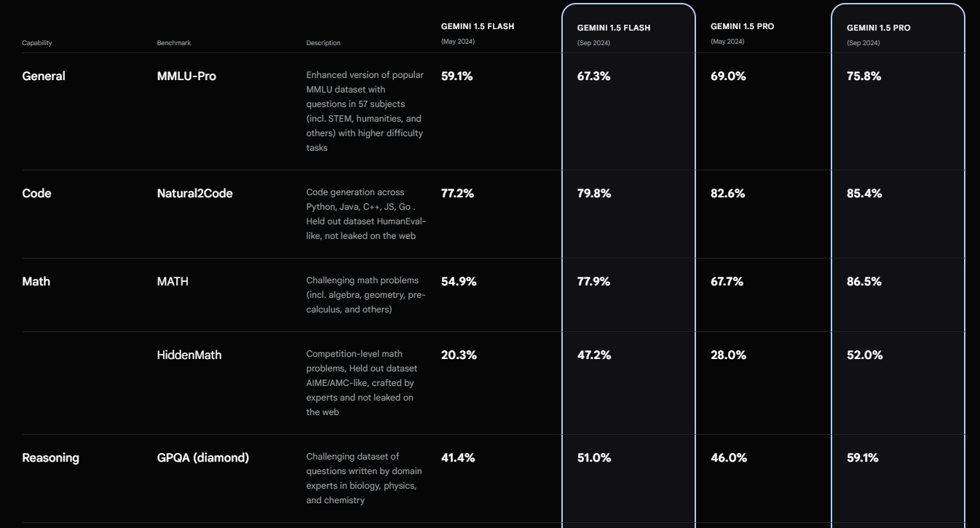
Task: Select the GPQA (diamond) benchmark name
Action: pos(203,458)
